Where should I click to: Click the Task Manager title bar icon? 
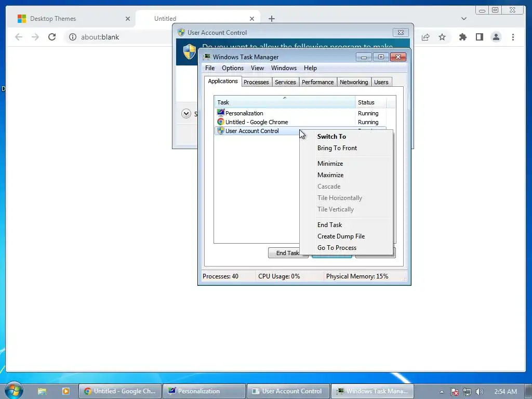pyautogui.click(x=206, y=57)
